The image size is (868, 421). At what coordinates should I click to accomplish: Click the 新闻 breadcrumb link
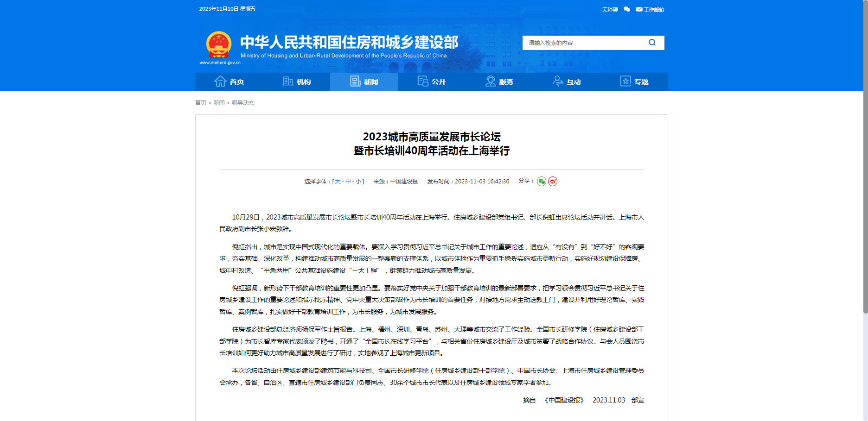pos(219,103)
